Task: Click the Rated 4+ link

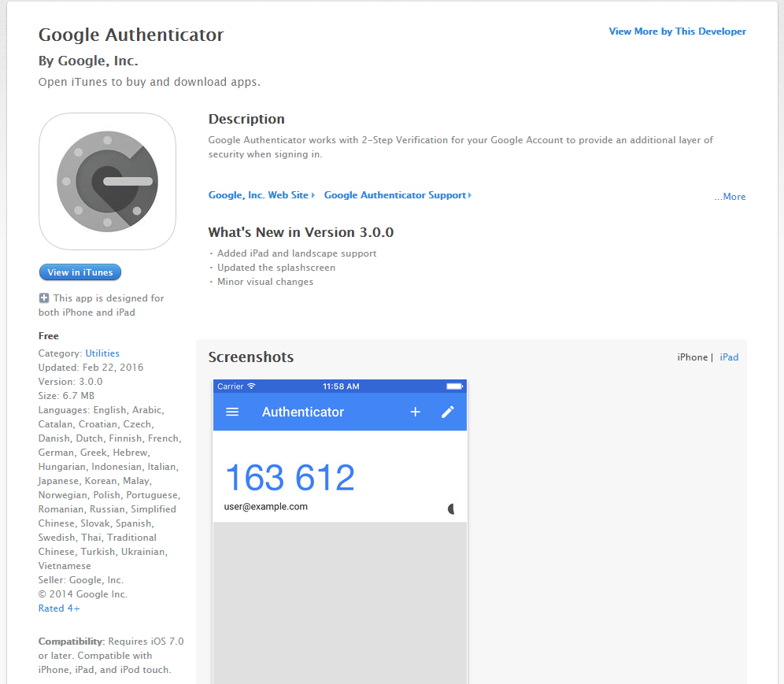Action: coord(59,608)
